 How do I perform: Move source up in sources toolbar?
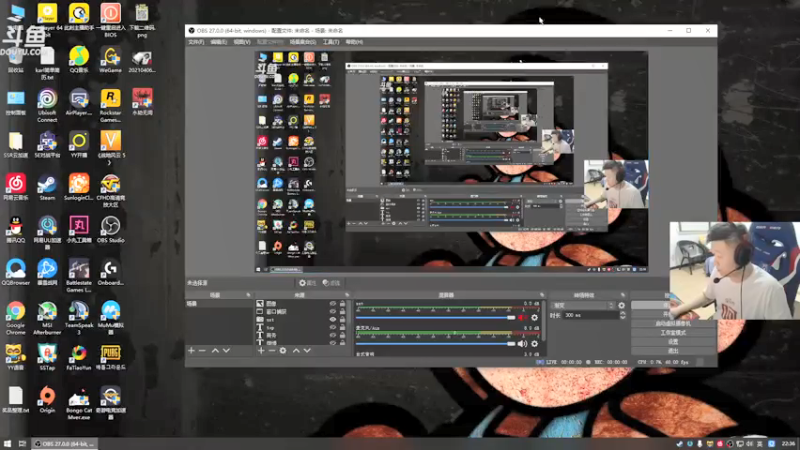pos(296,351)
